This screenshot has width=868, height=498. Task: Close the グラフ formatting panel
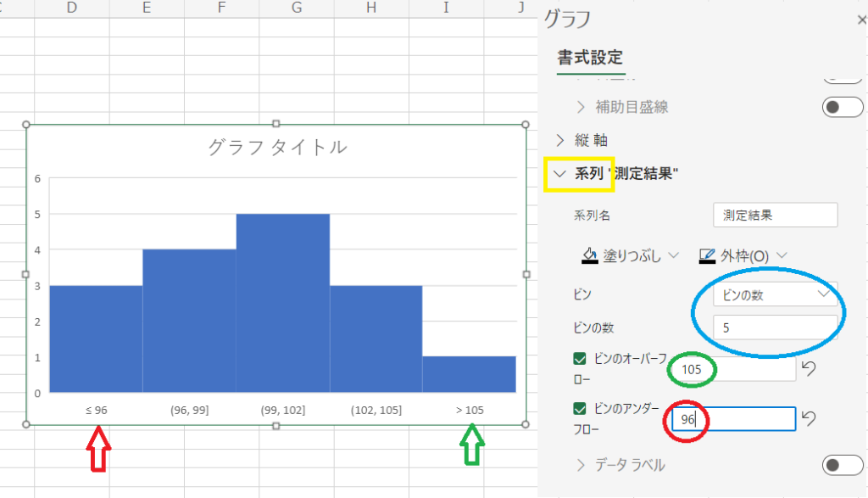coord(861,20)
